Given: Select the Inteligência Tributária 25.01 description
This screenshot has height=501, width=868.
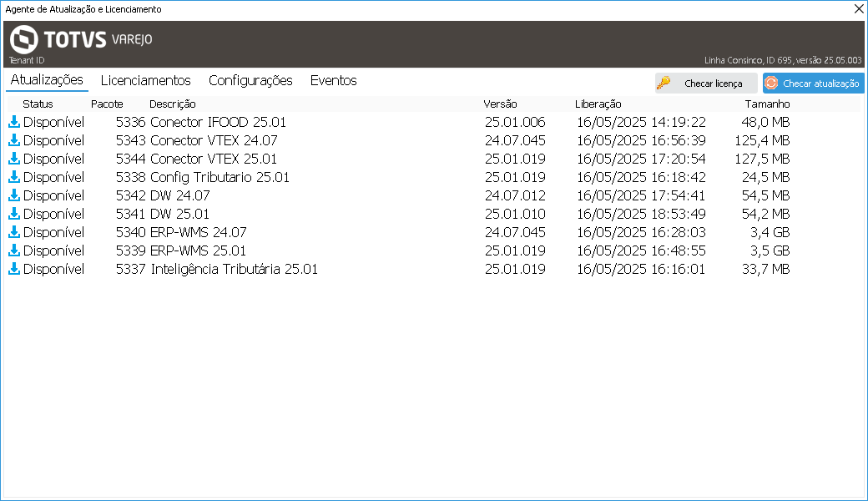Looking at the screenshot, I should pos(235,269).
